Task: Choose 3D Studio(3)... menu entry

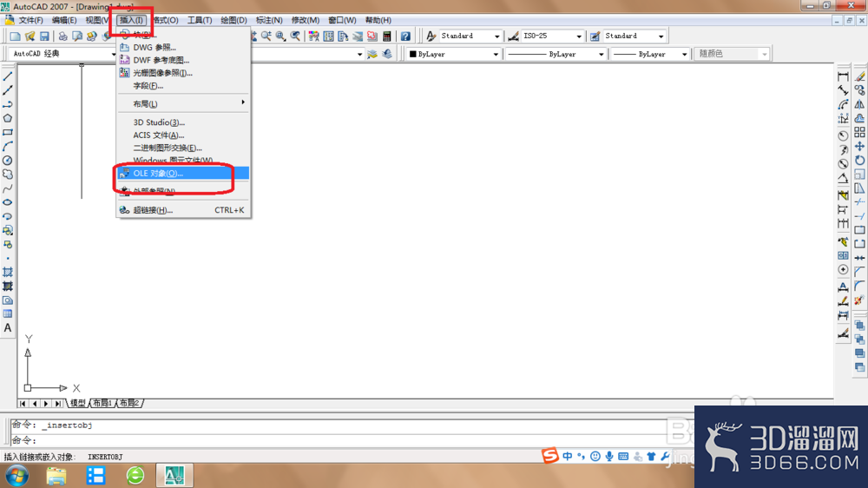Action: pos(183,122)
